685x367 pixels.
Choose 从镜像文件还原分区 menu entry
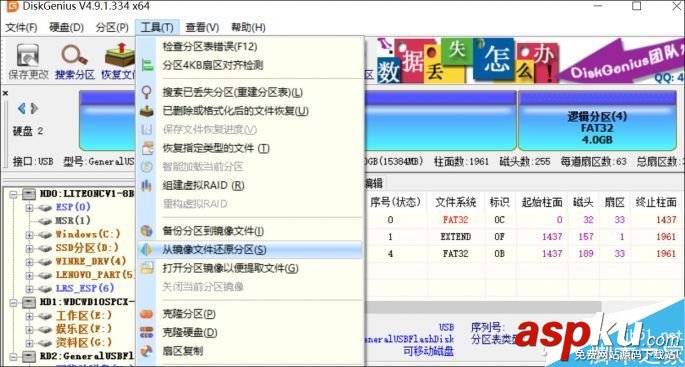point(250,250)
